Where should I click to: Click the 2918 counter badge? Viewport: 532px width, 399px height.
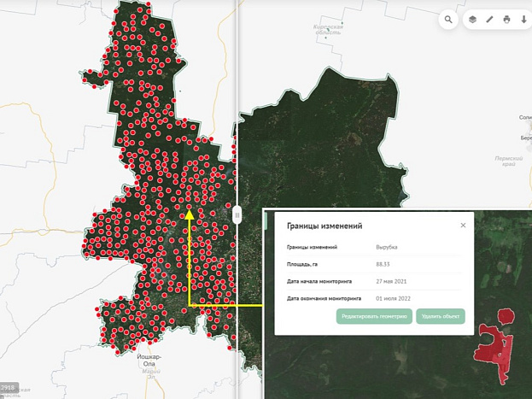point(8,387)
